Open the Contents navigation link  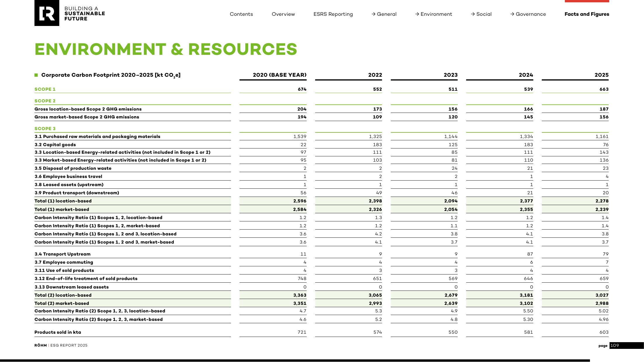tap(241, 14)
